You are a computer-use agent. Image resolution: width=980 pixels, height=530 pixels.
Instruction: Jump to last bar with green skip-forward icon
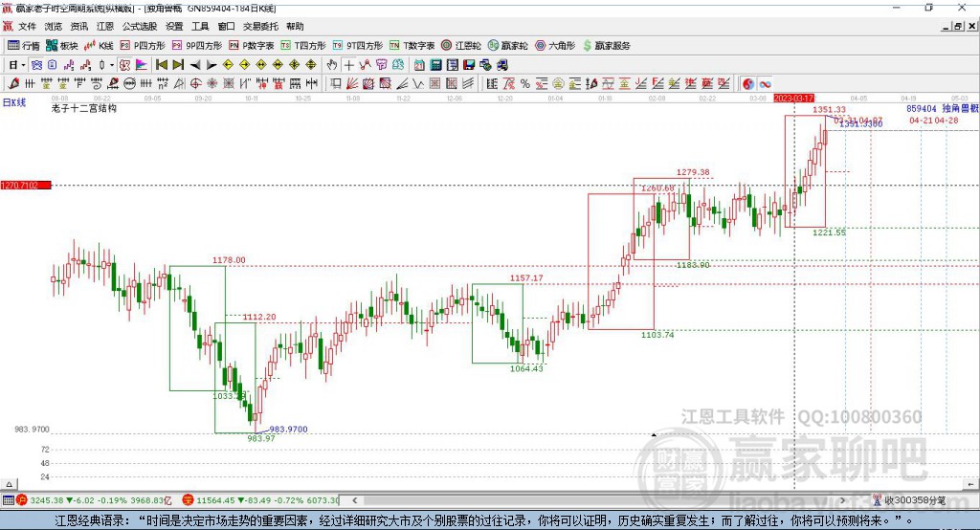(x=178, y=65)
